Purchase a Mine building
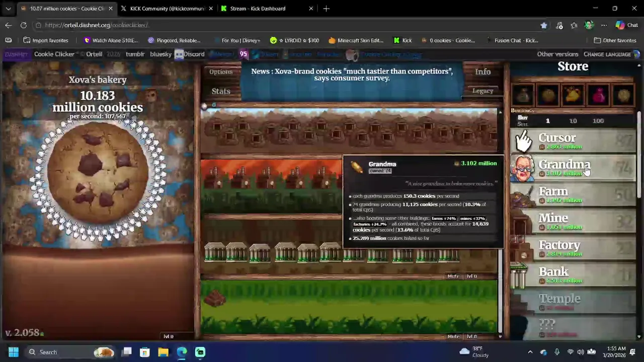The height and width of the screenshot is (362, 644). point(573,221)
